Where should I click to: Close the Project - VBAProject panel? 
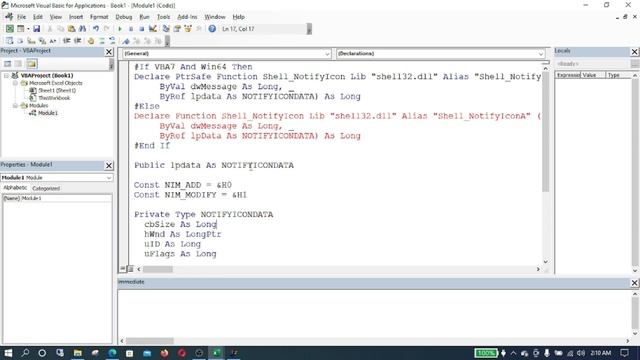pos(109,51)
